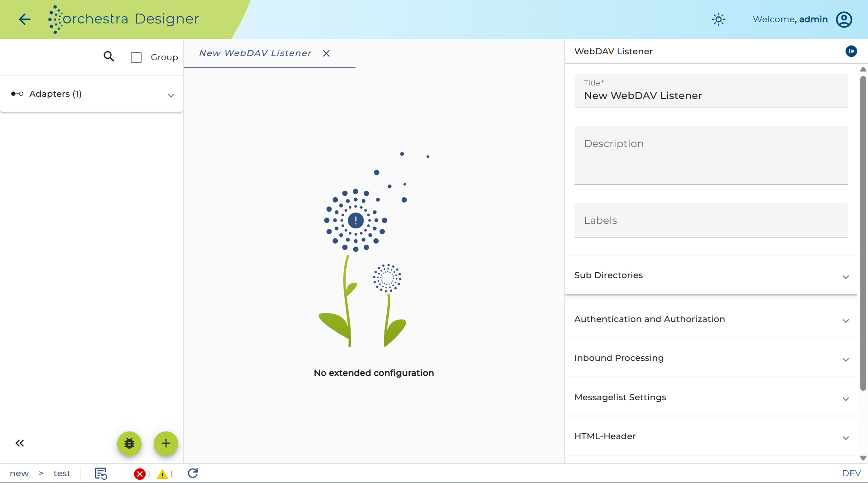The image size is (868, 483).
Task: Expand the Adapters (1) section
Action: pos(91,94)
